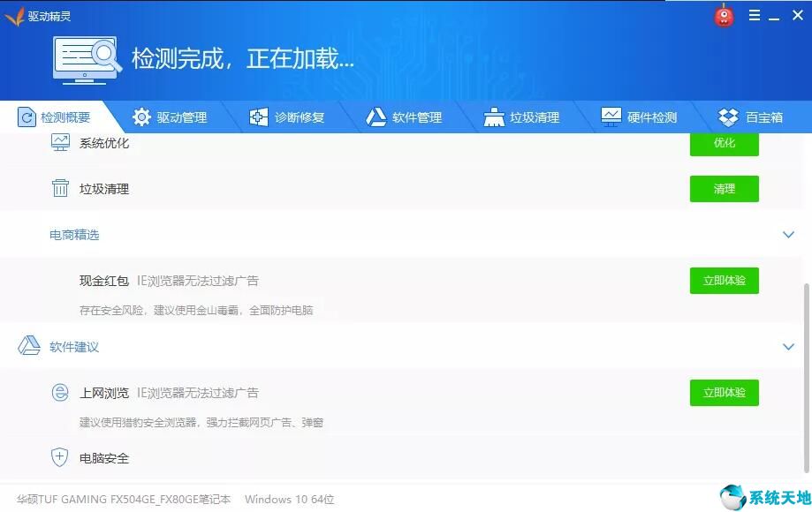
Task: Open the hamburger main menu icon
Action: pos(755,16)
